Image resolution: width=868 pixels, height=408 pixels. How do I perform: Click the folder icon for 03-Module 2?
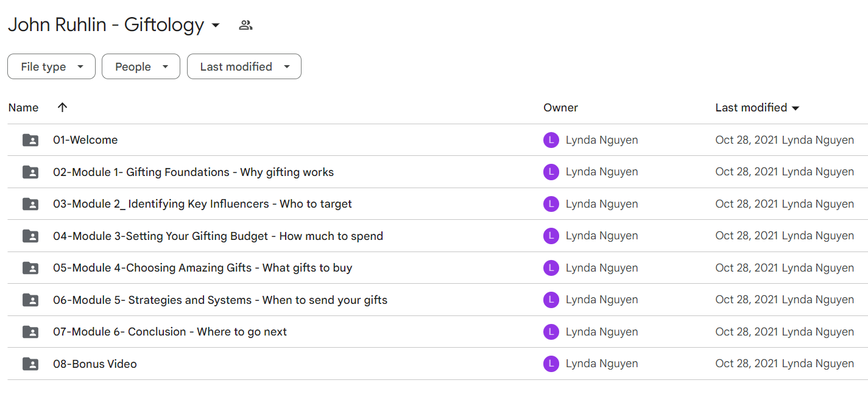pos(30,204)
